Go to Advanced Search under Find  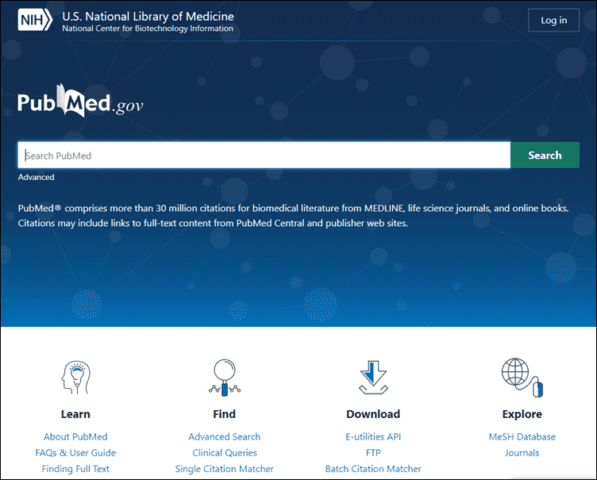point(225,437)
